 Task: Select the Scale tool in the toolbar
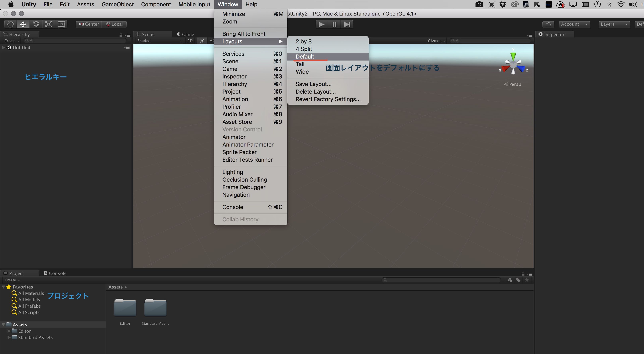[x=49, y=24]
